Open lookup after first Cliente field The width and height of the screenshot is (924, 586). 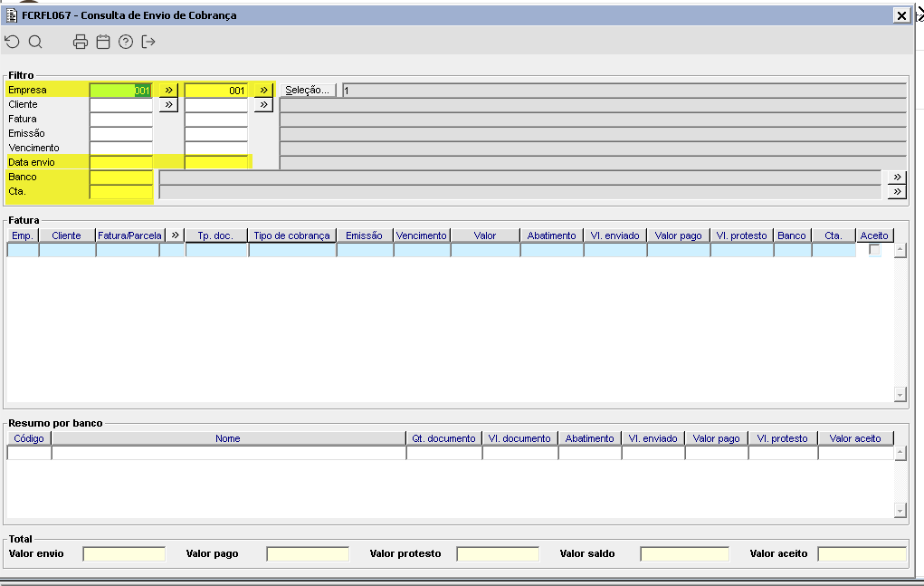pyautogui.click(x=168, y=105)
